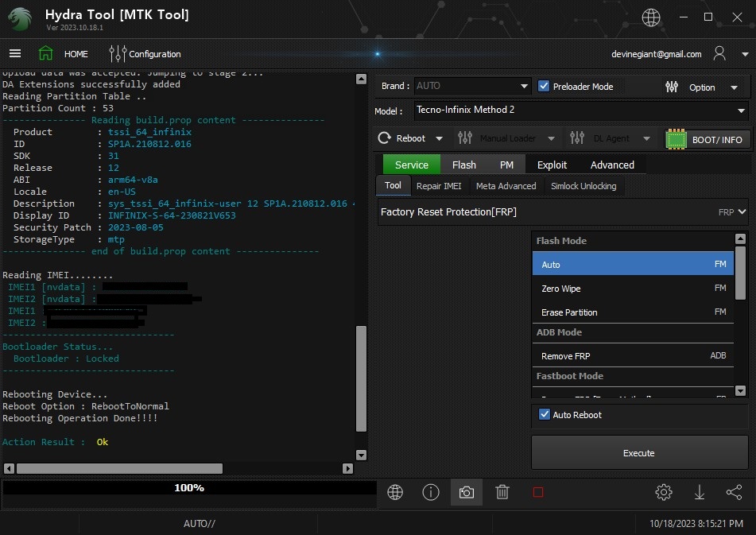This screenshot has height=535, width=756.
Task: Open the Meta Advanced sub-tab
Action: (506, 186)
